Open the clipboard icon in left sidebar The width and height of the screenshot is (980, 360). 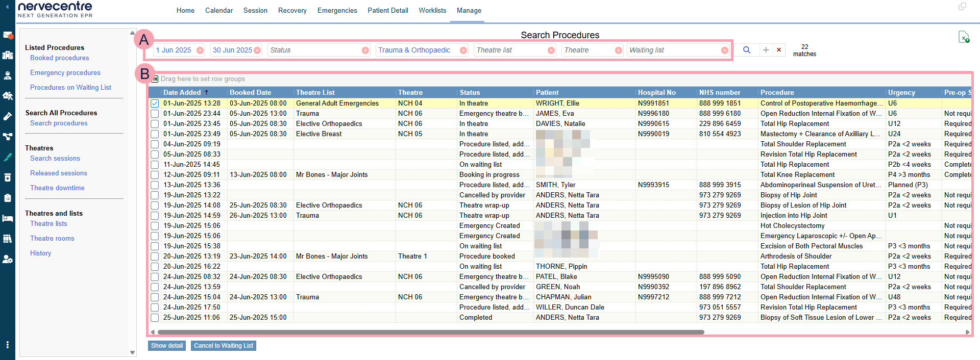tap(8, 198)
